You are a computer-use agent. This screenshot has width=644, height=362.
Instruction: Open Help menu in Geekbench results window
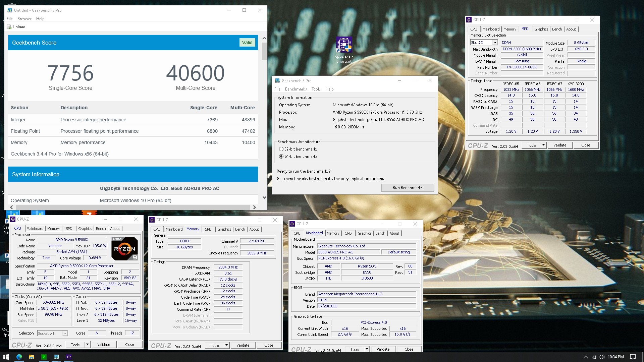tap(40, 19)
